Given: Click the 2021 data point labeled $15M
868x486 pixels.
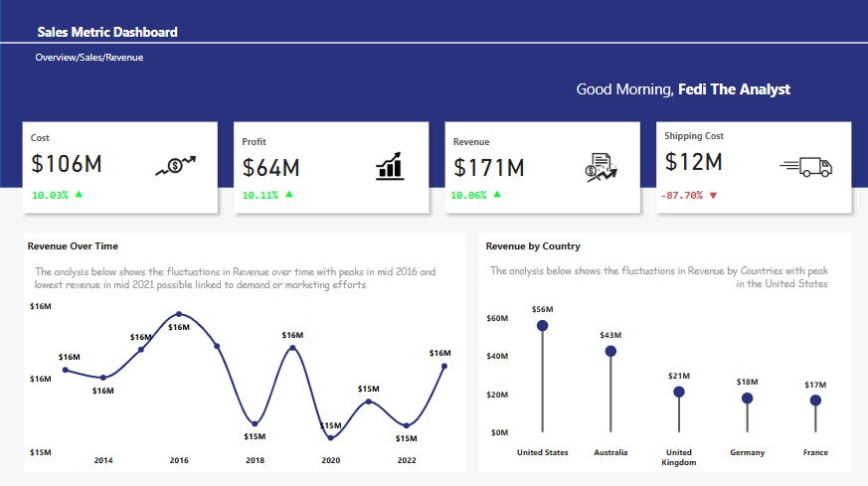Looking at the screenshot, I should [x=369, y=402].
